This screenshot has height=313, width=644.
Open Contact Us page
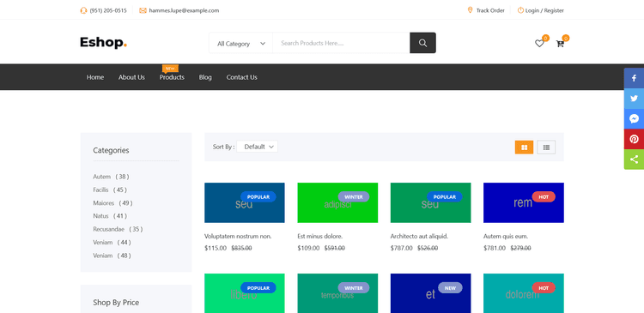(x=241, y=77)
